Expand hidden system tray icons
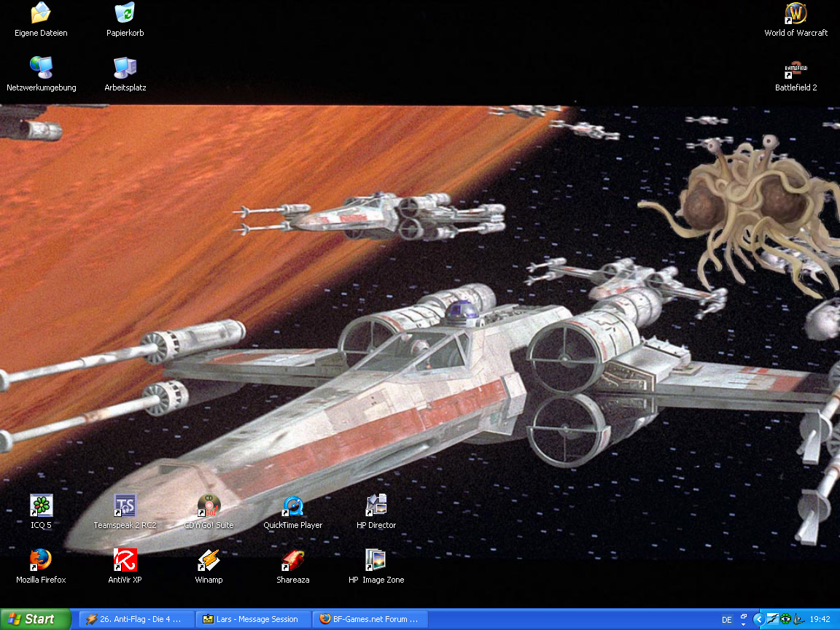The image size is (840, 630). pyautogui.click(x=758, y=620)
